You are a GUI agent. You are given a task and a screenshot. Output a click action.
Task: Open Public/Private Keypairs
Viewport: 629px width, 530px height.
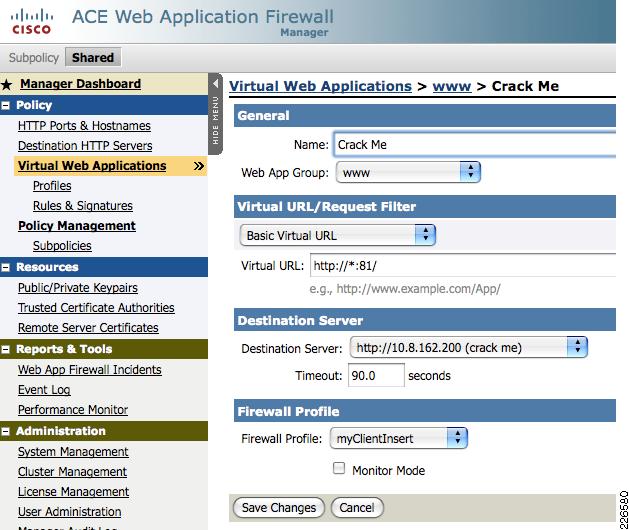coord(78,288)
